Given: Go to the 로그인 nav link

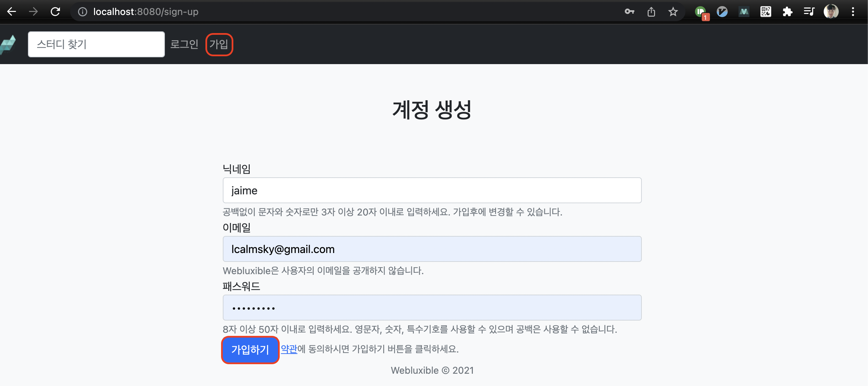Looking at the screenshot, I should click(x=184, y=44).
